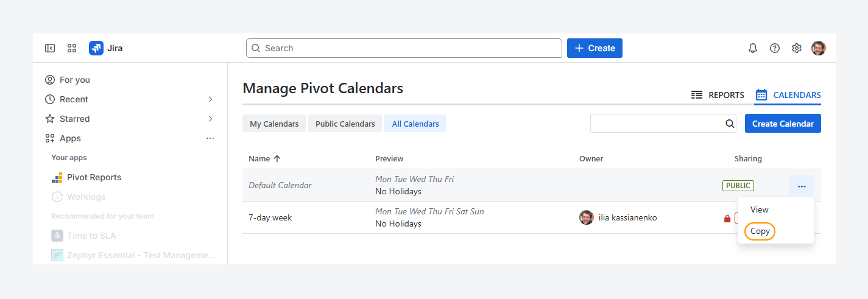Open the help question mark icon
Viewport: 868px width, 299px height.
pyautogui.click(x=775, y=48)
